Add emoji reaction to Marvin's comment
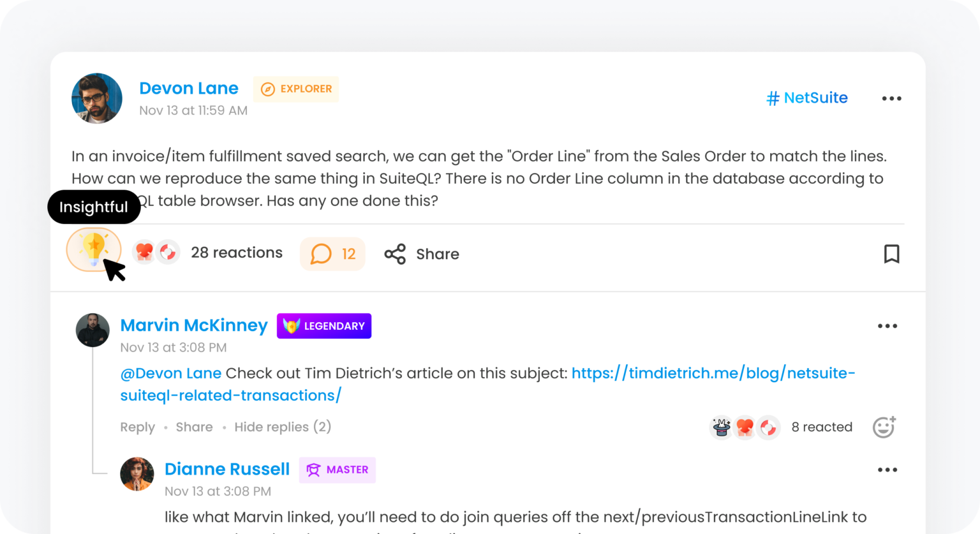The width and height of the screenshot is (980, 534). (884, 427)
